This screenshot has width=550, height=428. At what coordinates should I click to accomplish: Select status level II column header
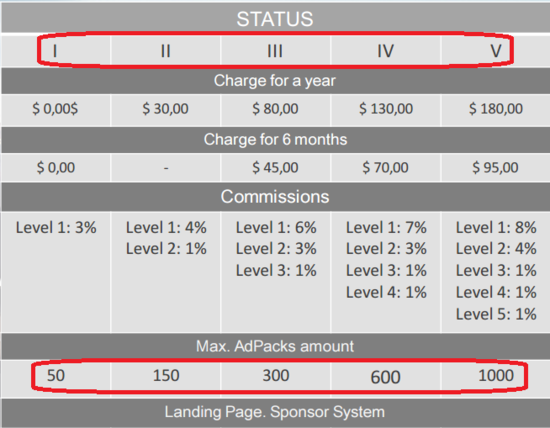166,51
